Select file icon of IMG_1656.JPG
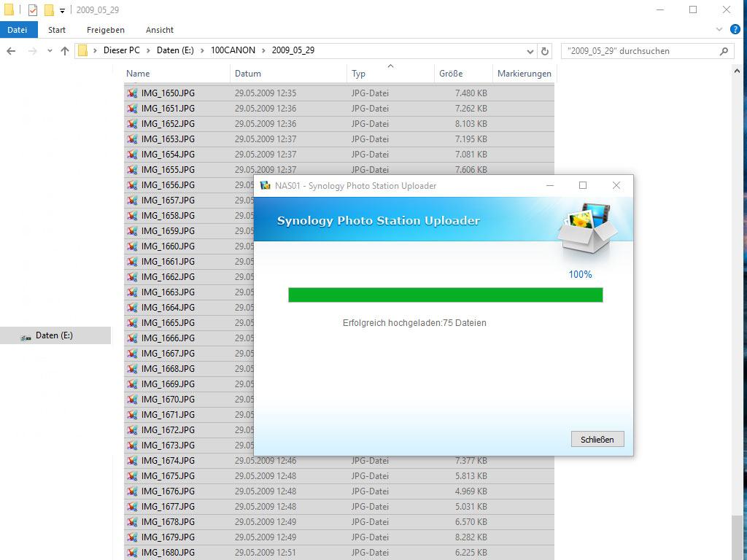The image size is (747, 560). pos(132,184)
